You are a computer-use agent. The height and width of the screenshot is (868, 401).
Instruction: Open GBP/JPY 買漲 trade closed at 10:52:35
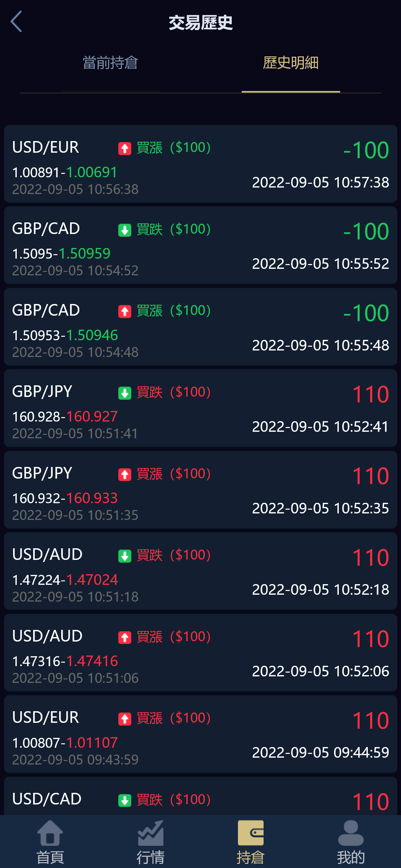pos(201,490)
